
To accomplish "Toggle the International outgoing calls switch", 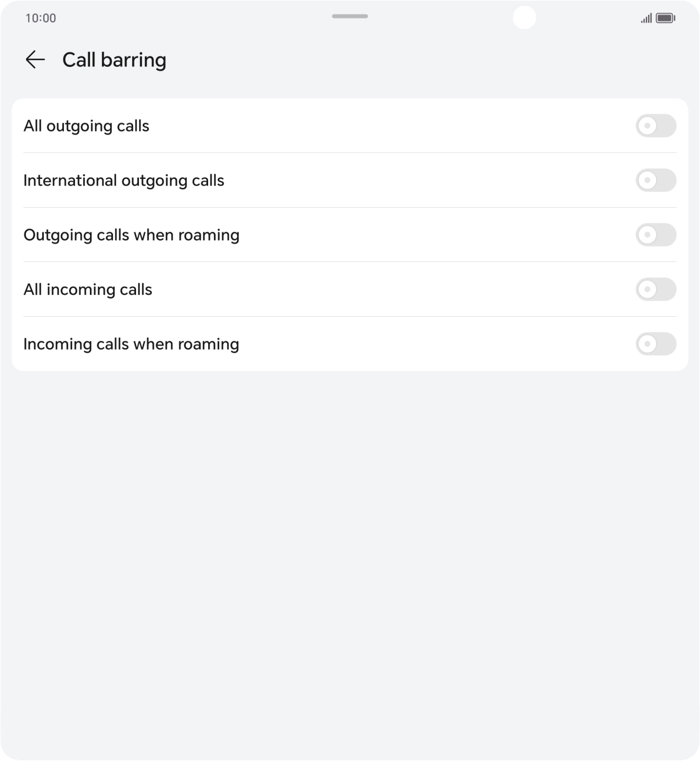I will [656, 180].
